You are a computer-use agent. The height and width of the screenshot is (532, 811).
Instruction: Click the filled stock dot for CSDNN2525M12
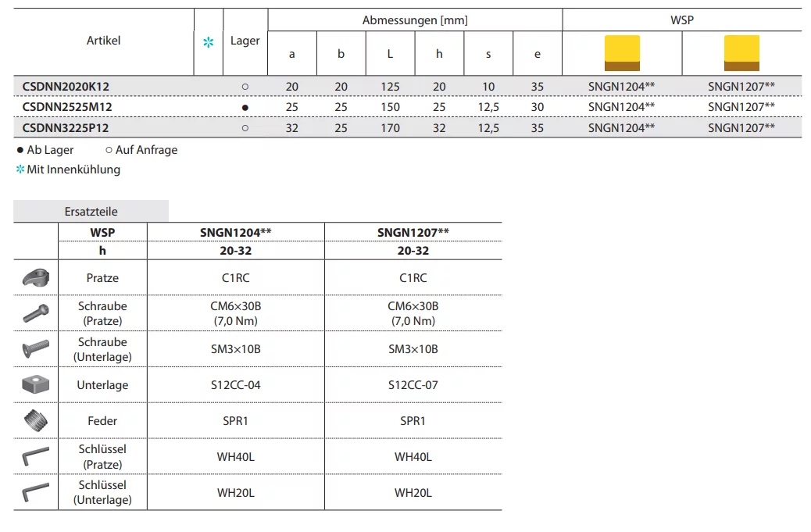[245, 107]
